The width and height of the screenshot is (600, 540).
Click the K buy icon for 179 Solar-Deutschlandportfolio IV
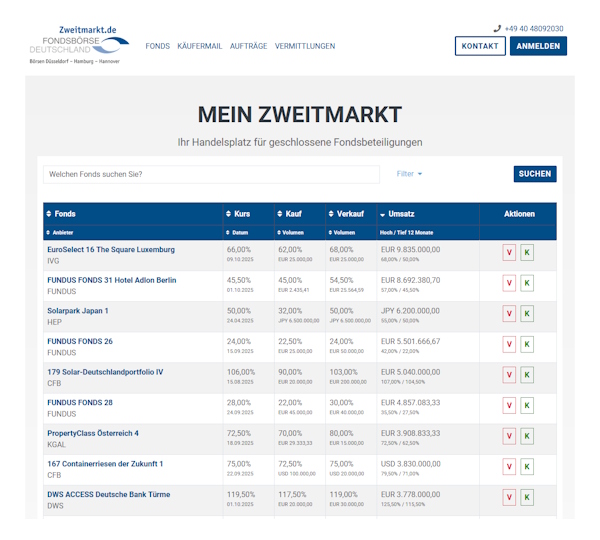(527, 375)
